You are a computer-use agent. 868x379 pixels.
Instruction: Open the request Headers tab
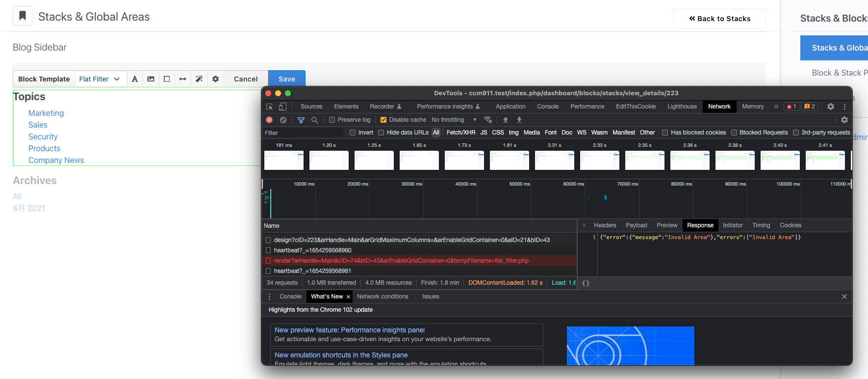click(605, 225)
